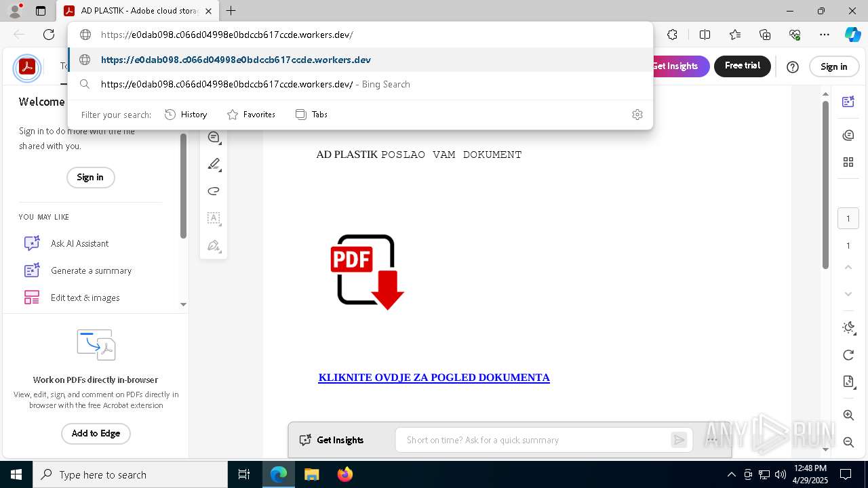Click the Get Insights bar at bottom

[x=333, y=440]
